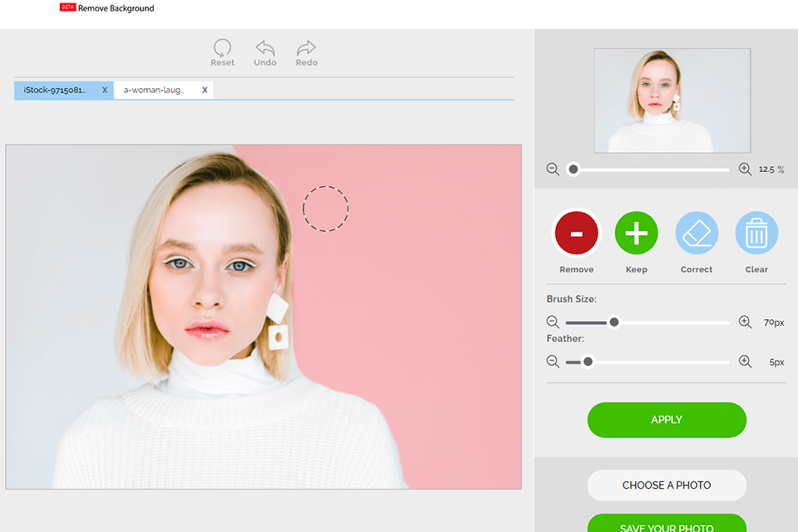Open the a-woman-laug tab
Screen dimensions: 798x532
155,90
